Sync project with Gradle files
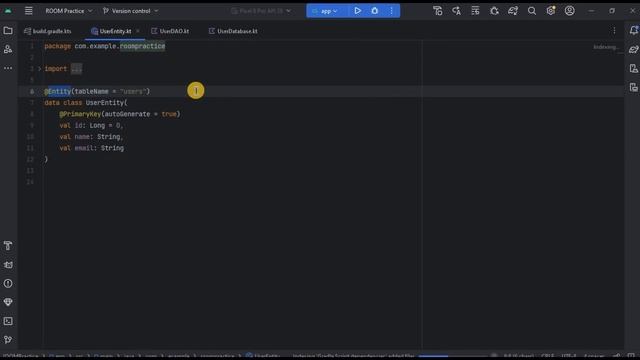The image size is (640, 360). point(513,11)
